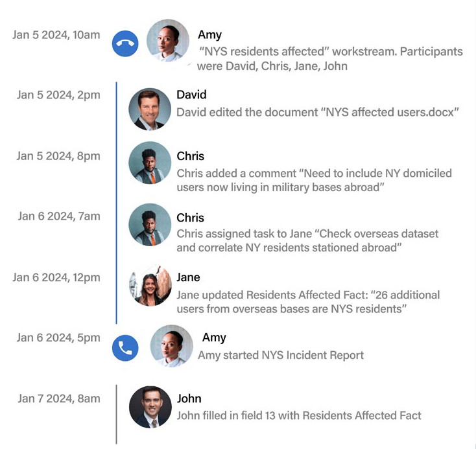Viewport: 476px width, 449px height.
Task: Open the task assigned to Jane about the overseas dataset
Action: point(307,240)
